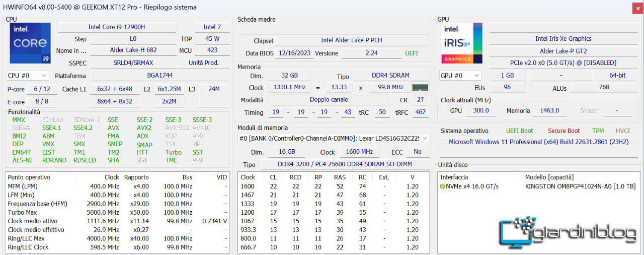The height and width of the screenshot is (255, 644).
Task: Click the tRFC 467 value
Action: pos(420,112)
